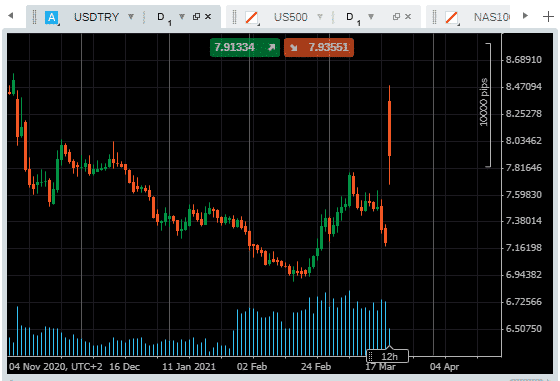Click the 02 Feb date label
This screenshot has width=560, height=381.
coord(252,367)
